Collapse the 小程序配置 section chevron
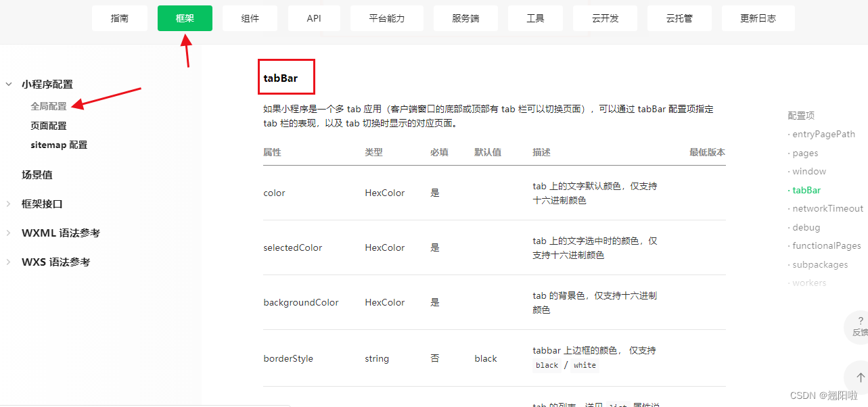The height and width of the screenshot is (407, 868). pyautogui.click(x=8, y=84)
